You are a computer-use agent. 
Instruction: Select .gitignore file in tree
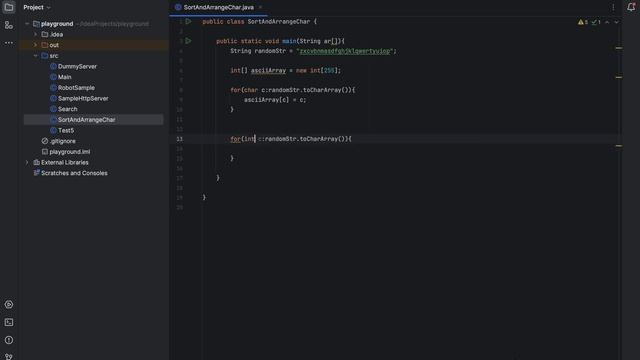(62, 141)
